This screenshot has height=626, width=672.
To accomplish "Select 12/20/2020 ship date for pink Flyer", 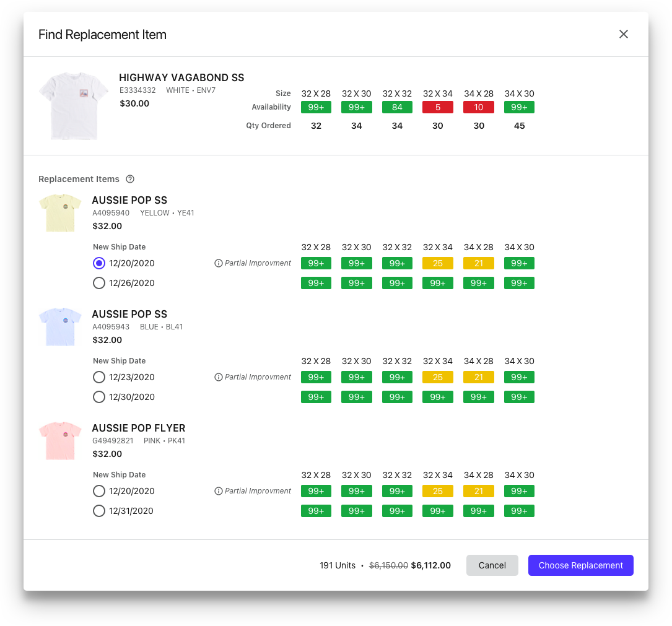I will 99,491.
